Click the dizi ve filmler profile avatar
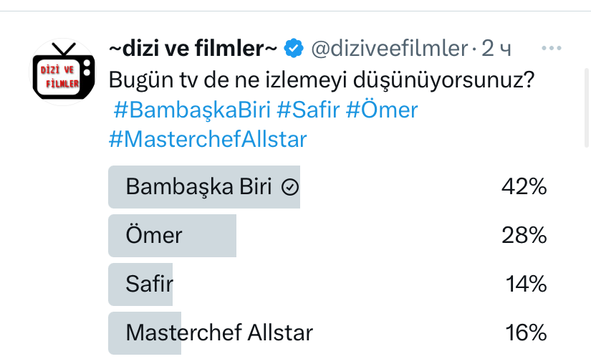This screenshot has width=591, height=364. point(64,72)
